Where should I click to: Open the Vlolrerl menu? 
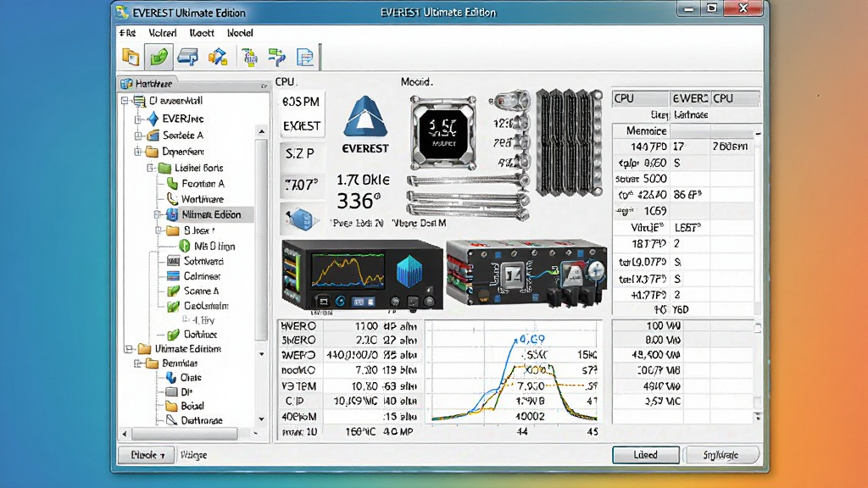162,33
